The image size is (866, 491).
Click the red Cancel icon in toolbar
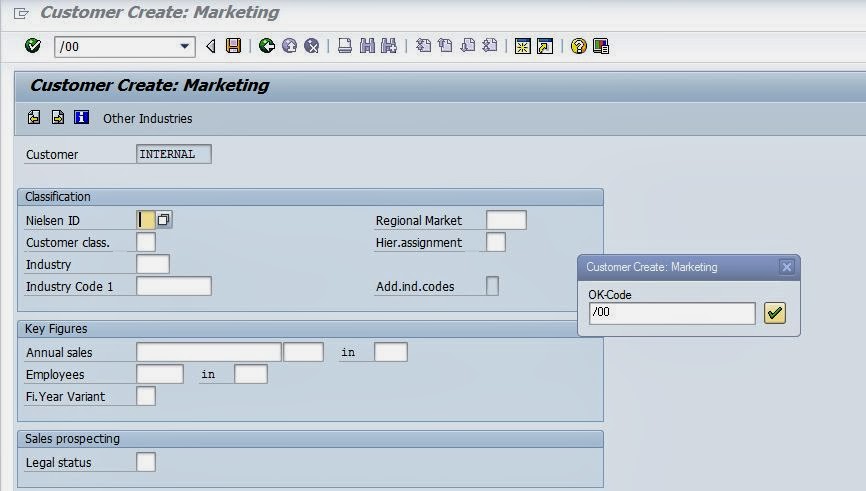(312, 46)
